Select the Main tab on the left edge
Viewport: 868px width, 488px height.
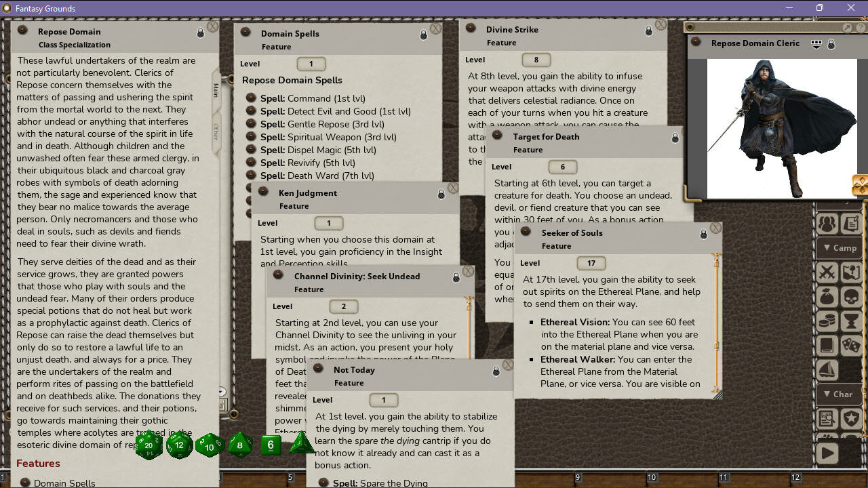pos(216,89)
